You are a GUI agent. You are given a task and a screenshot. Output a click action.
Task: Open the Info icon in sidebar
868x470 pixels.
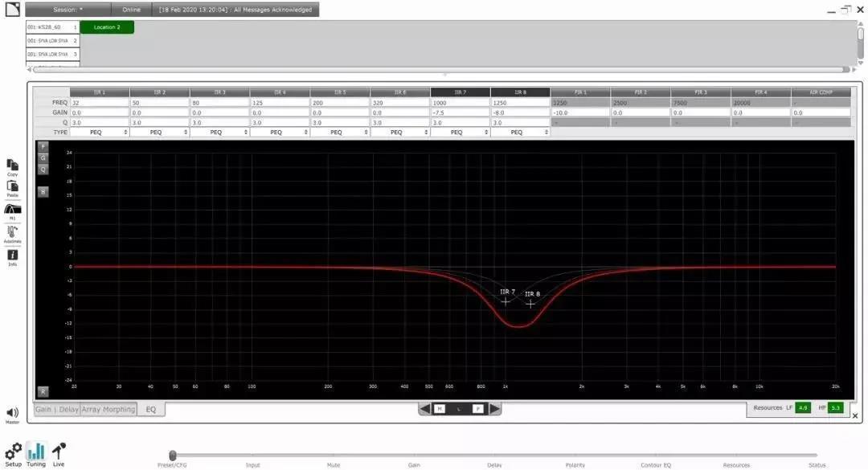click(12, 255)
